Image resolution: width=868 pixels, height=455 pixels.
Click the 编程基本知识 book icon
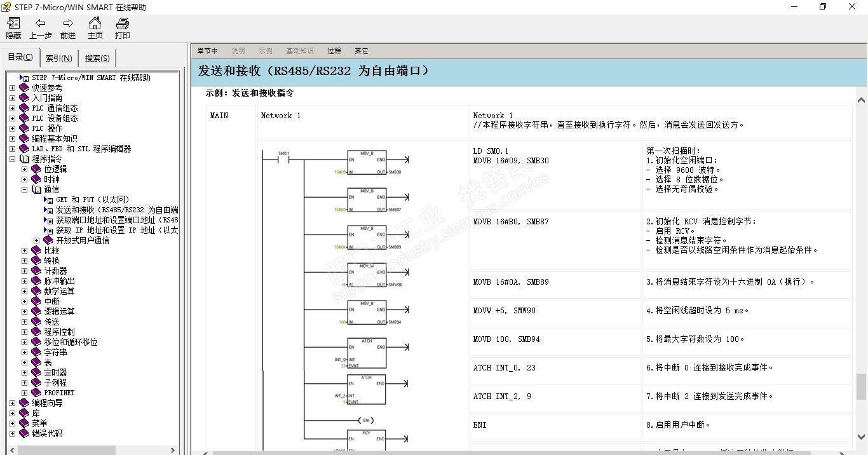coord(24,139)
